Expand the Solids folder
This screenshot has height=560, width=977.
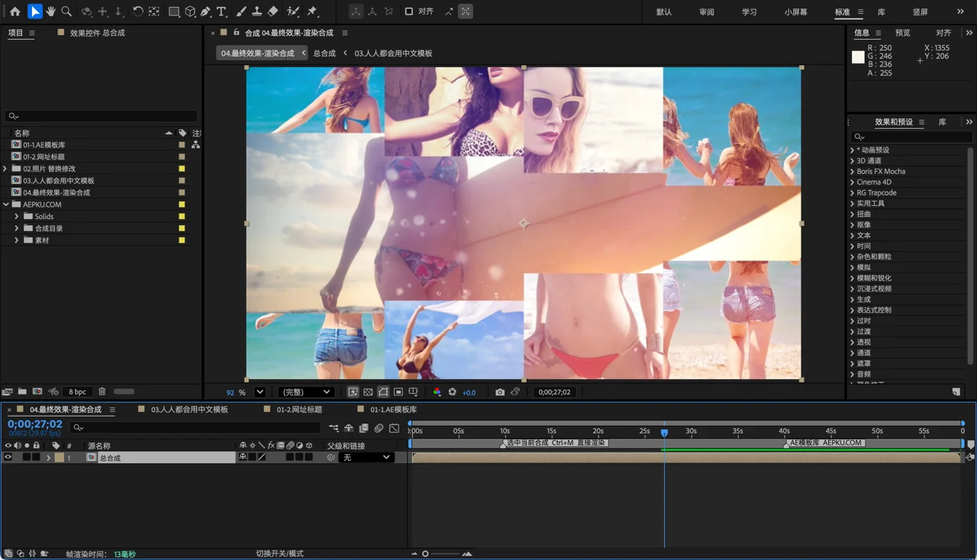click(x=17, y=217)
